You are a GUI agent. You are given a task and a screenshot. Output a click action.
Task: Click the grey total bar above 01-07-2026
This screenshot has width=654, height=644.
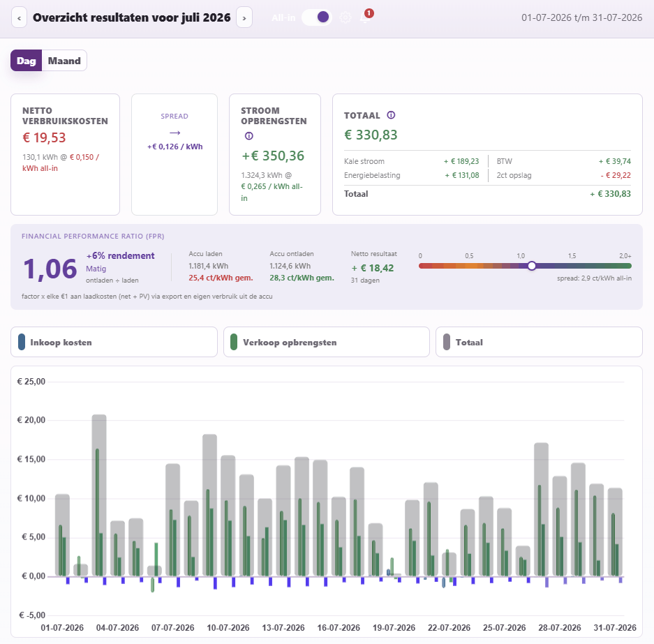pos(62,534)
